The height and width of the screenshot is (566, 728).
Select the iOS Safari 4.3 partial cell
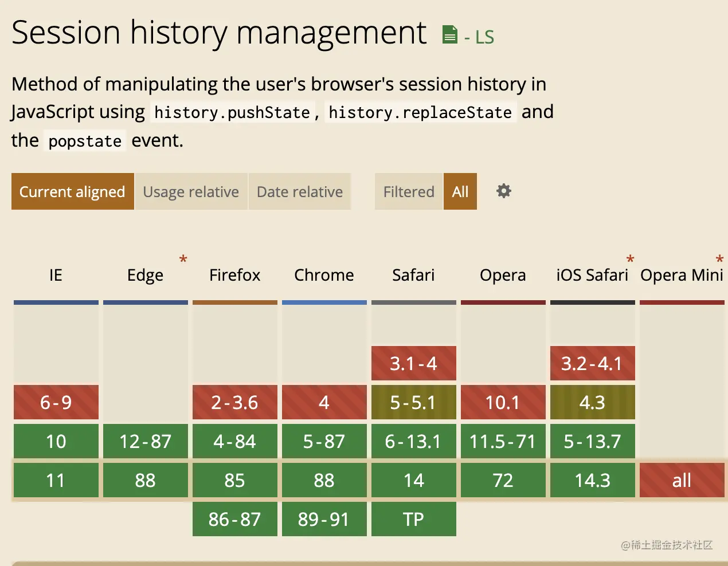point(593,402)
